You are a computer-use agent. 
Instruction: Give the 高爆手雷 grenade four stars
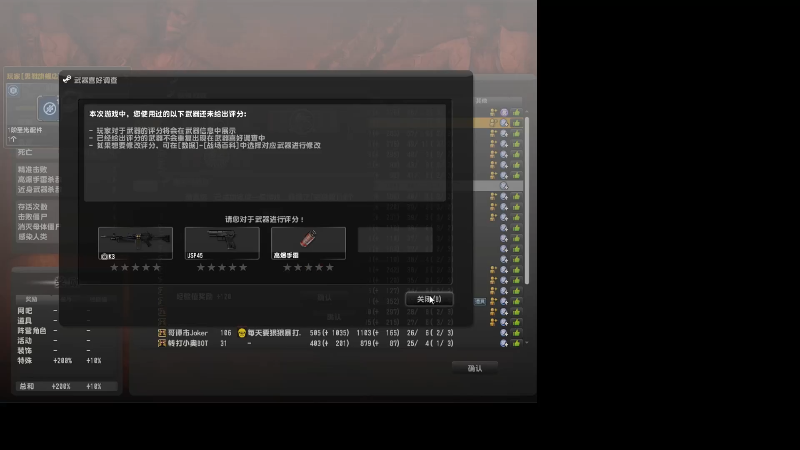tap(319, 267)
